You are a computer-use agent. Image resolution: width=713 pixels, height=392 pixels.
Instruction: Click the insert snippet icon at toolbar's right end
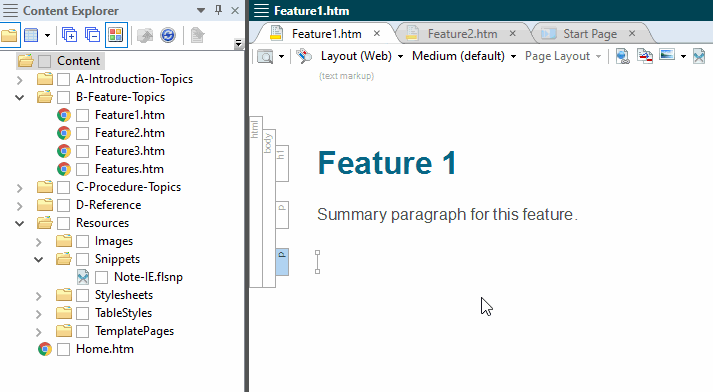[x=699, y=56]
